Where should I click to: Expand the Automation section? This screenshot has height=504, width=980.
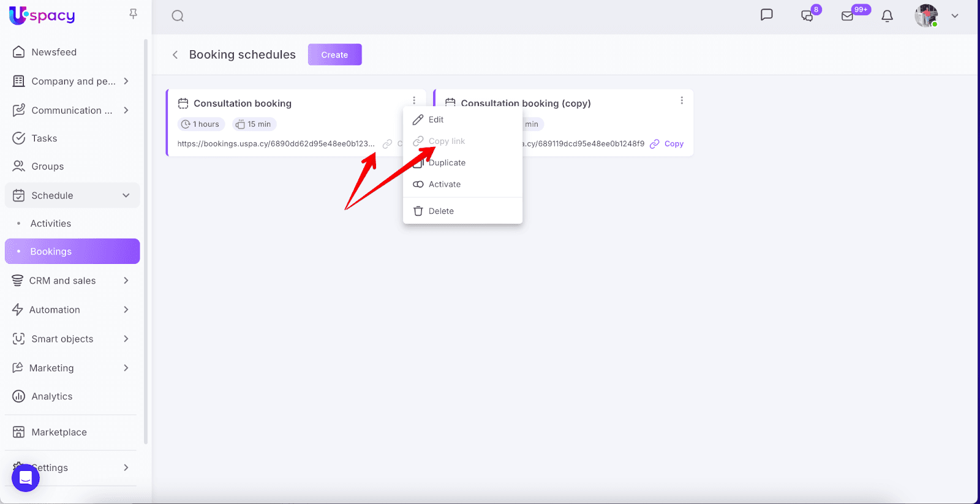tap(126, 310)
